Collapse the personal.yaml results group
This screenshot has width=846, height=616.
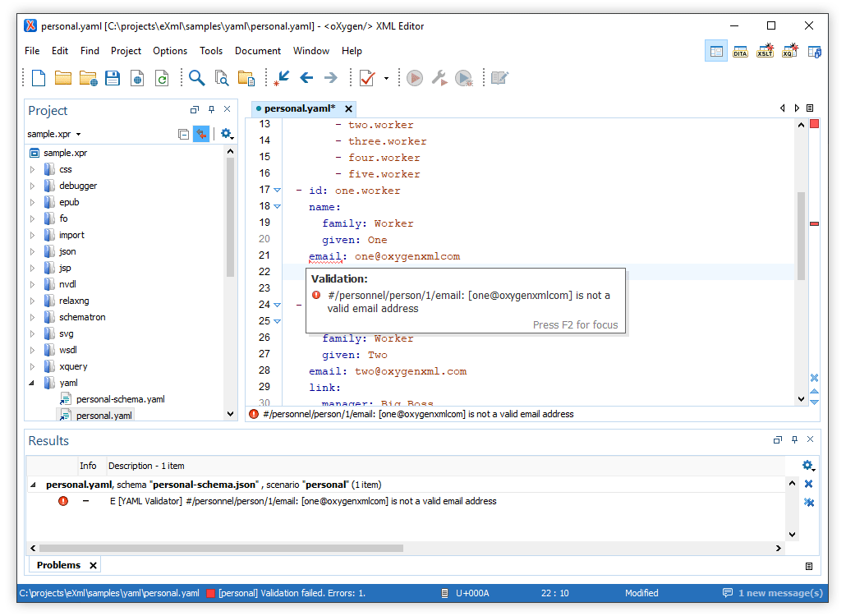[33, 485]
